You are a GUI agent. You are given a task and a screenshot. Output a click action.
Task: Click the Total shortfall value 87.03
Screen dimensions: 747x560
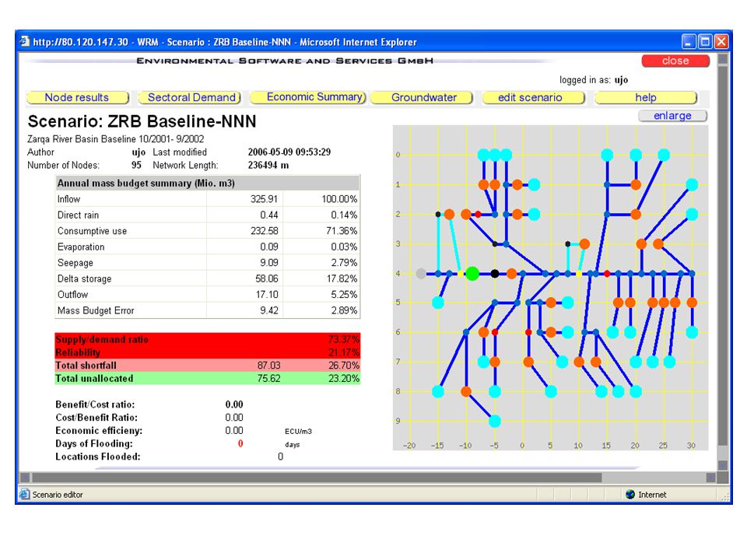(x=268, y=366)
